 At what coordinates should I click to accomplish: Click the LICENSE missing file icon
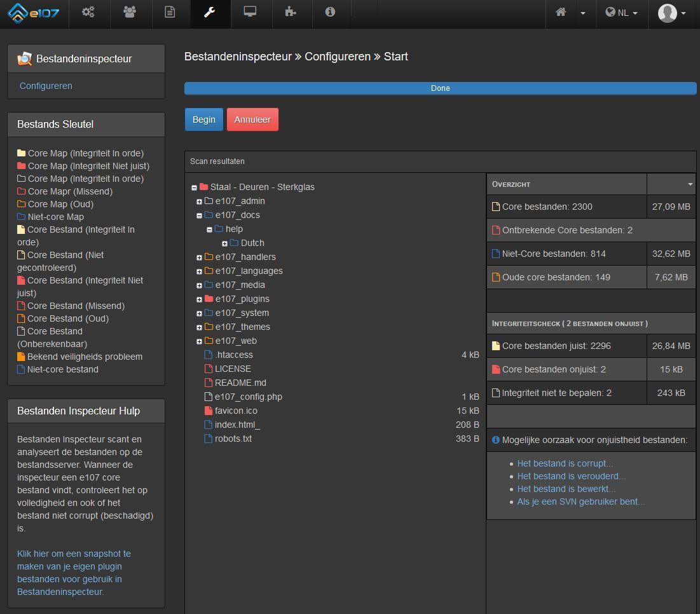(x=208, y=369)
